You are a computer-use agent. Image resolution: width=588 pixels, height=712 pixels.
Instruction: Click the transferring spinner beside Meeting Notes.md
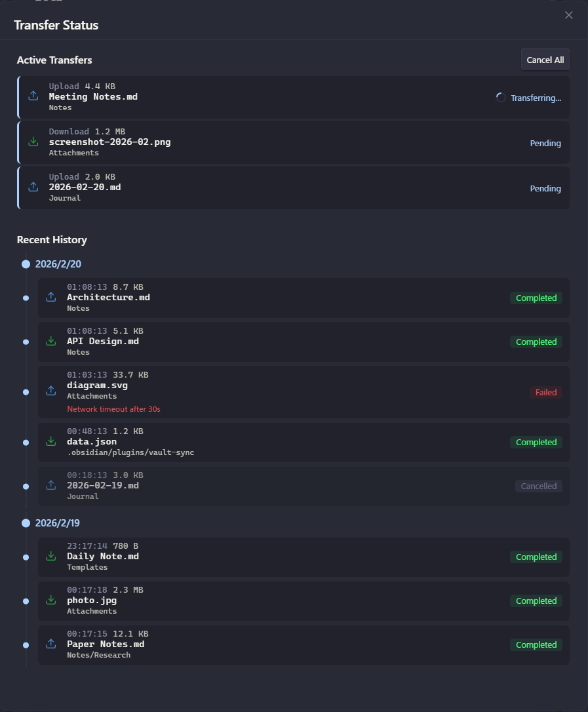[500, 97]
